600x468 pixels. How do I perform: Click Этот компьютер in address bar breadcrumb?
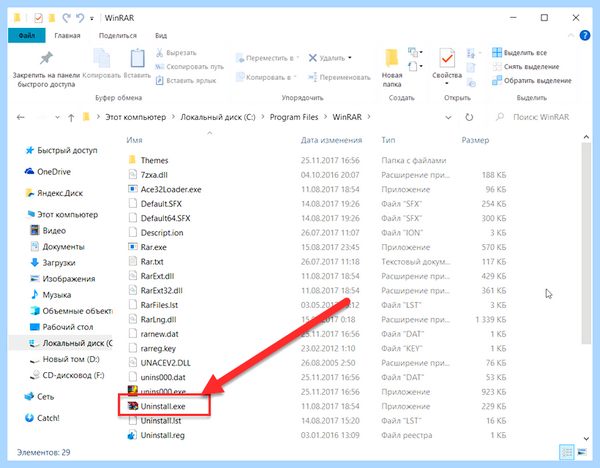click(x=135, y=117)
